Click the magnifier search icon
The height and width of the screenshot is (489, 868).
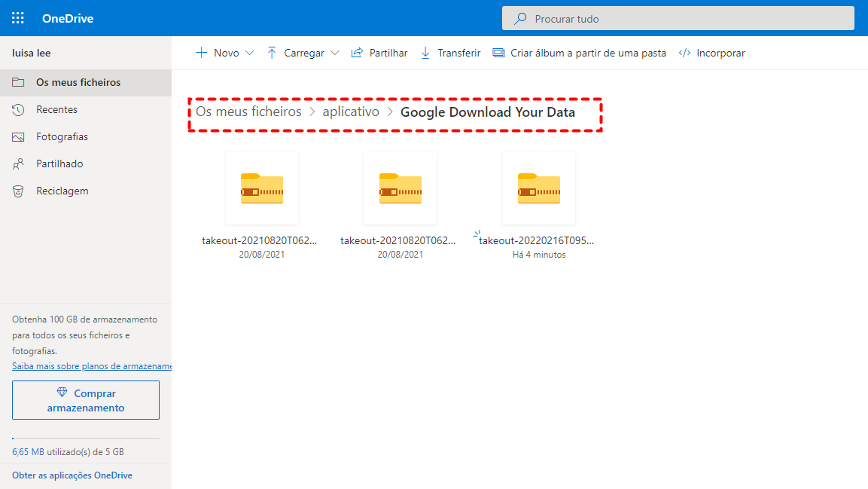(520, 19)
